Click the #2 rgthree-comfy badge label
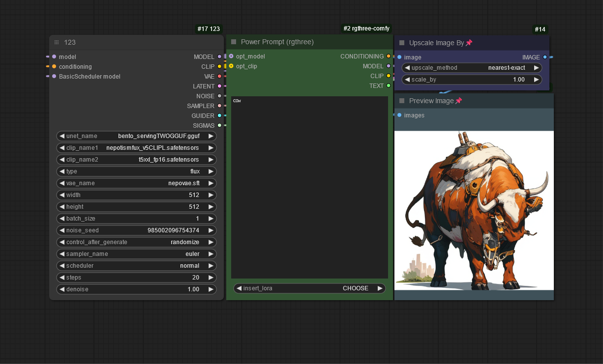This screenshot has width=603, height=364. click(x=366, y=28)
